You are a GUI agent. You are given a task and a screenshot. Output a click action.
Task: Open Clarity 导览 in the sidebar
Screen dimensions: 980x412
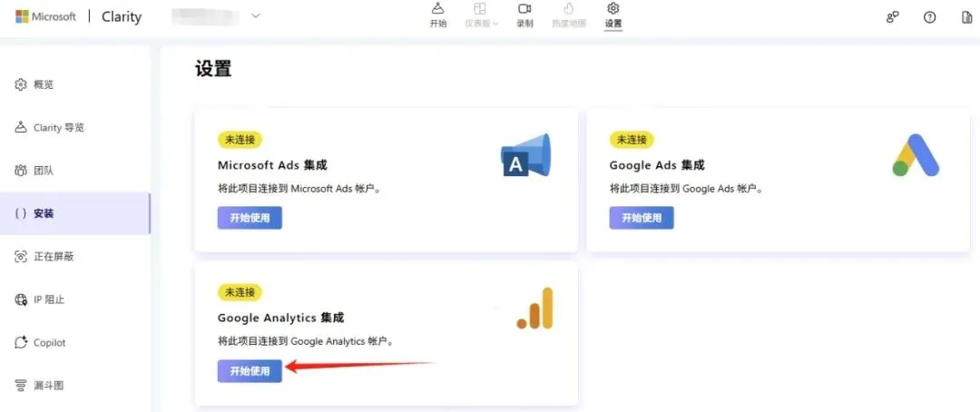[x=75, y=128]
